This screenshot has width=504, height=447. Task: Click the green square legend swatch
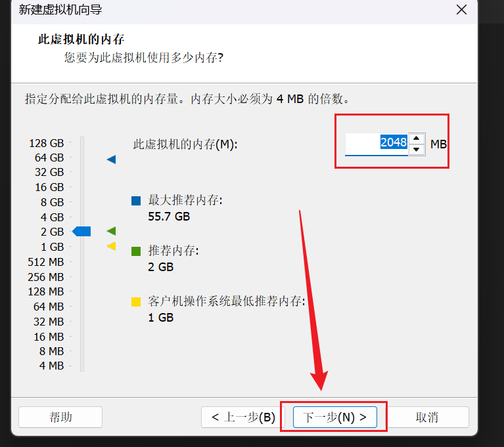(x=136, y=251)
